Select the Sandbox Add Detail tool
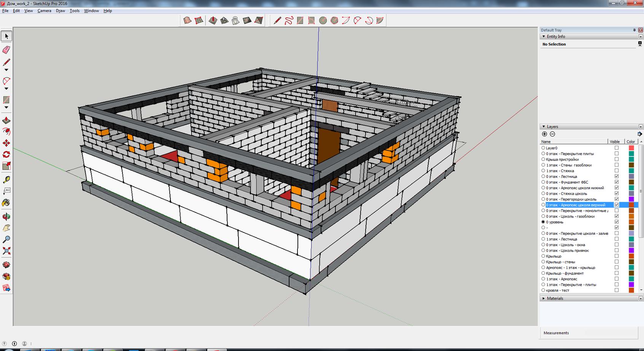Screen dimensions: 644x351 coord(247,21)
